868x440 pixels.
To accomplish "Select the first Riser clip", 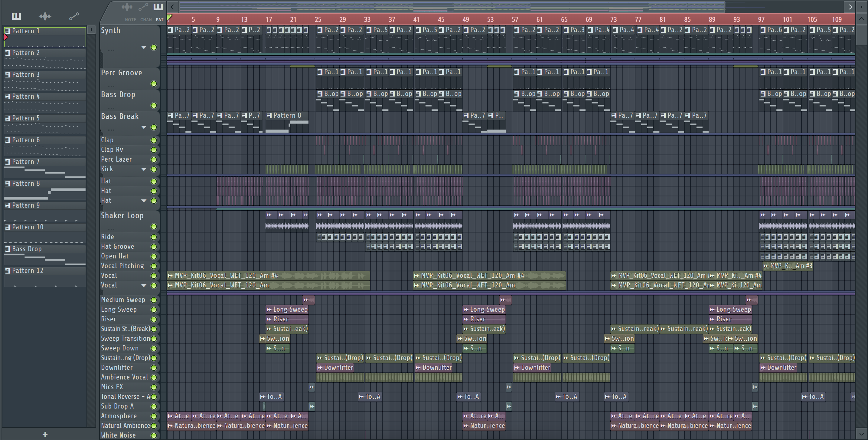I will pyautogui.click(x=287, y=319).
